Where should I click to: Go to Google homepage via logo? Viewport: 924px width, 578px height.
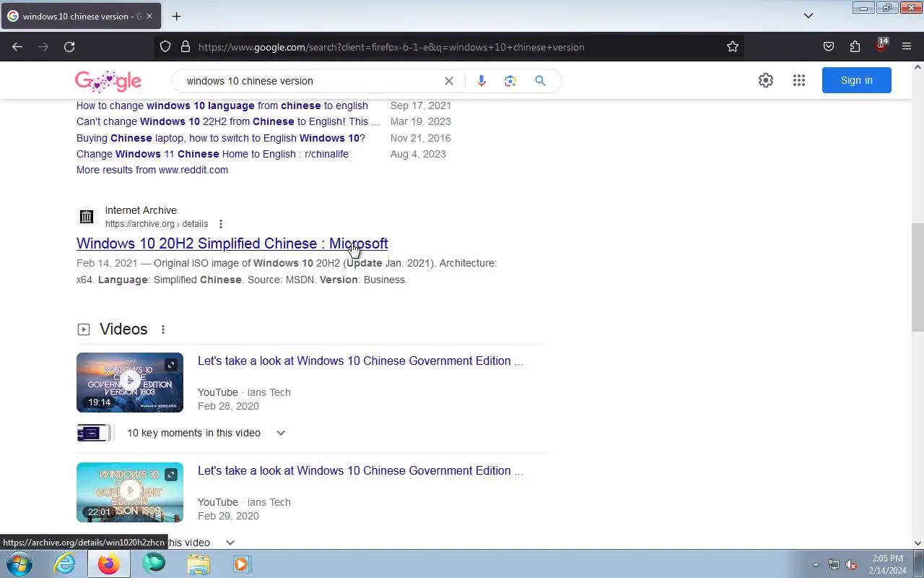pos(108,82)
